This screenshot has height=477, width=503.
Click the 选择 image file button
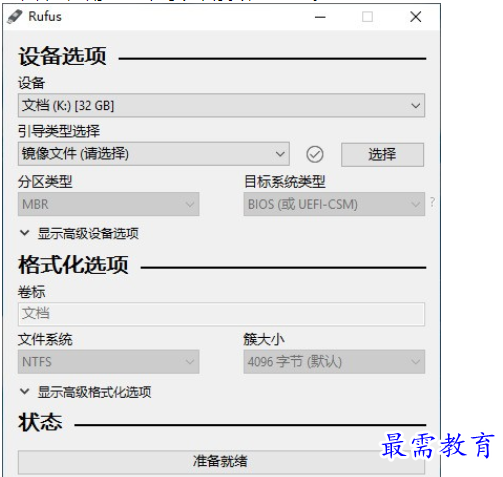382,154
